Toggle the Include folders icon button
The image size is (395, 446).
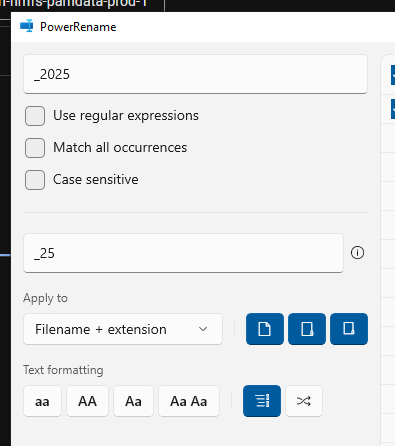coord(307,329)
